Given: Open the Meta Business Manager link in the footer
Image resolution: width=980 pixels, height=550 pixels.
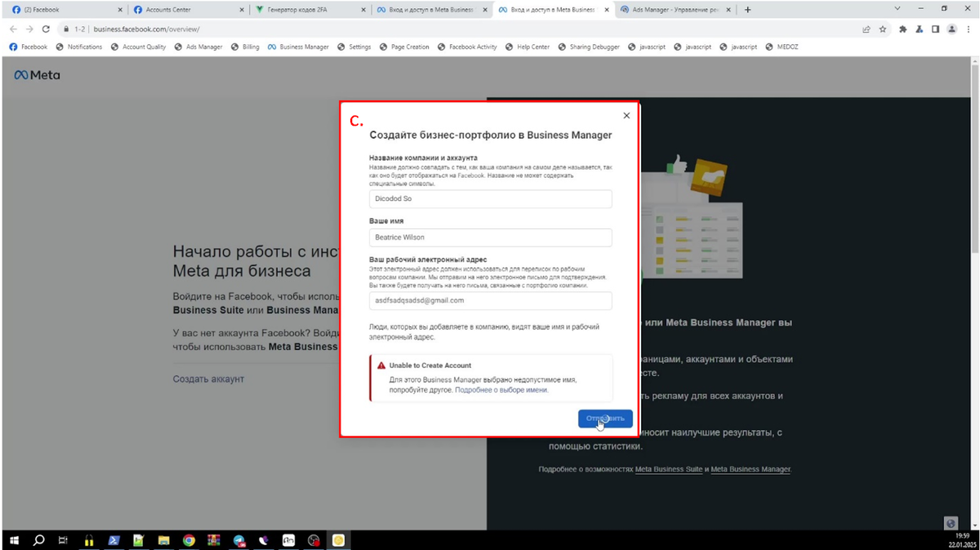Looking at the screenshot, I should click(x=751, y=469).
